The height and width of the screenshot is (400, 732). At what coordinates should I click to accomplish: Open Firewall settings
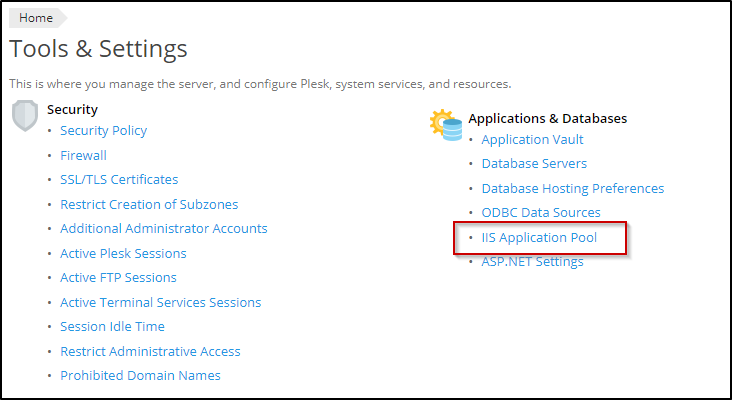pyautogui.click(x=83, y=155)
